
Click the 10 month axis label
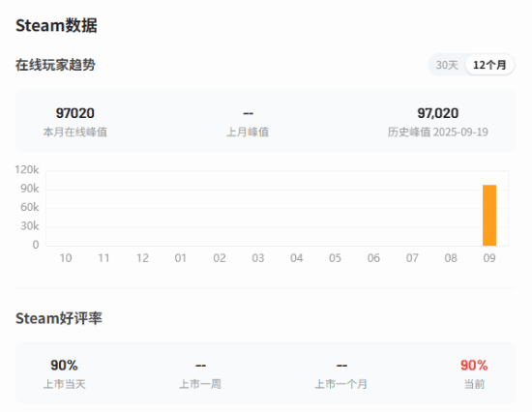[66, 258]
